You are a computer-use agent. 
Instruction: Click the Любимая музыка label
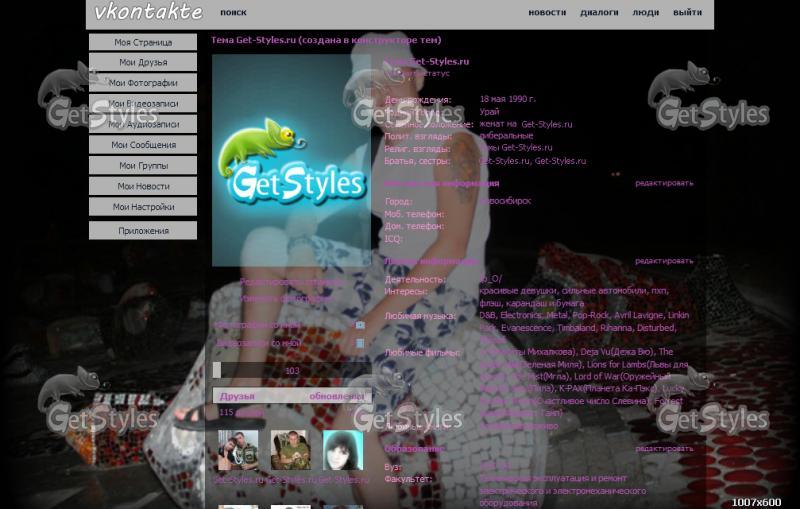click(x=419, y=316)
